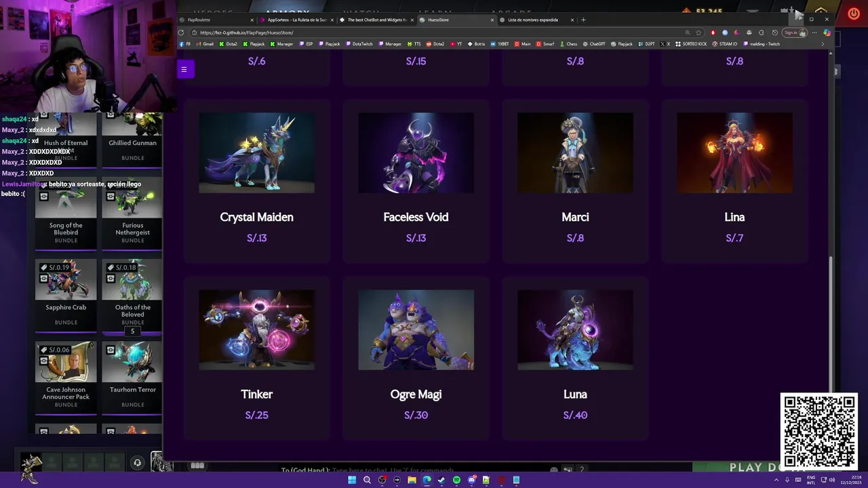The width and height of the screenshot is (868, 488).
Task: Open the ChatGPT bookmark
Action: [594, 44]
